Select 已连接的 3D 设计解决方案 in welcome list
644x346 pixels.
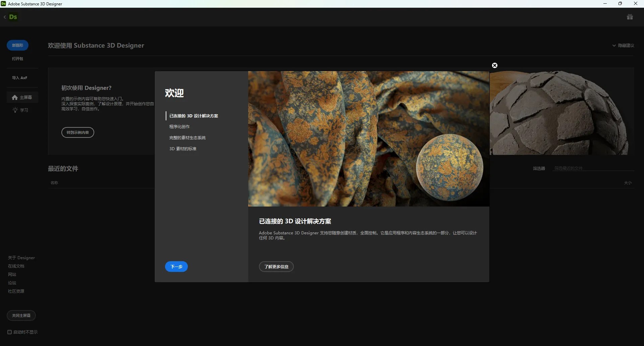click(x=194, y=116)
